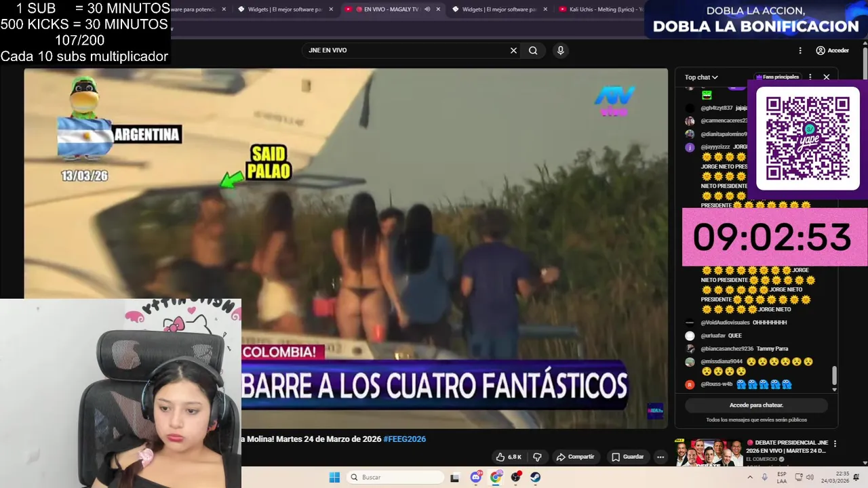This screenshot has height=488, width=868.
Task: Open OBS Studio from the taskbar
Action: tap(516, 477)
